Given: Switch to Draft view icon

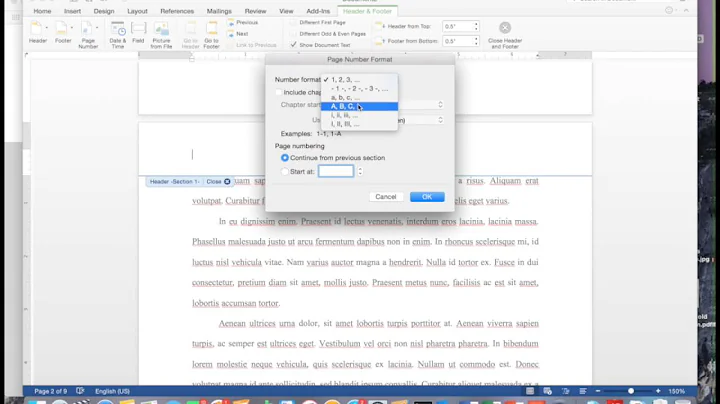Looking at the screenshot, I should pos(583,391).
